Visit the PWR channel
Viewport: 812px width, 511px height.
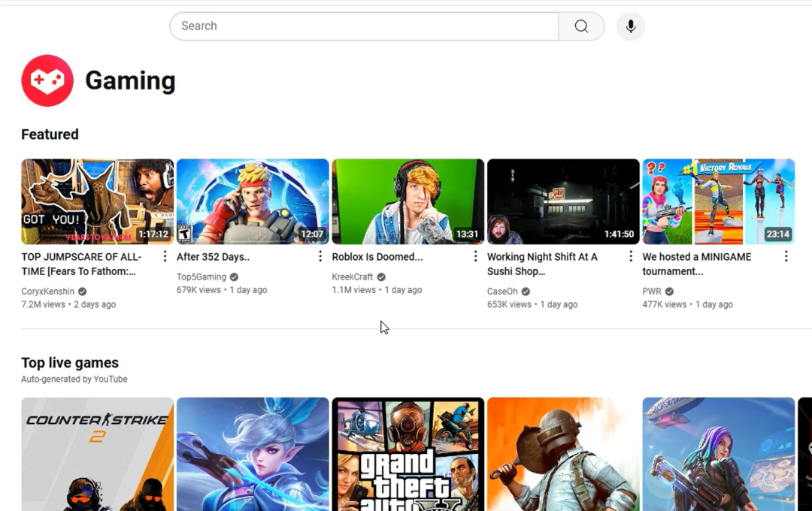[x=652, y=292]
